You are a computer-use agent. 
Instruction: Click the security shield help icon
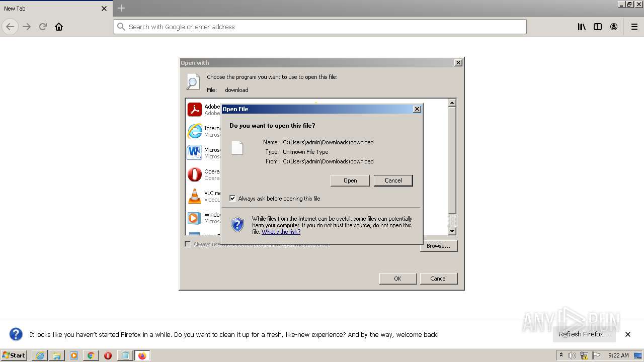237,224
